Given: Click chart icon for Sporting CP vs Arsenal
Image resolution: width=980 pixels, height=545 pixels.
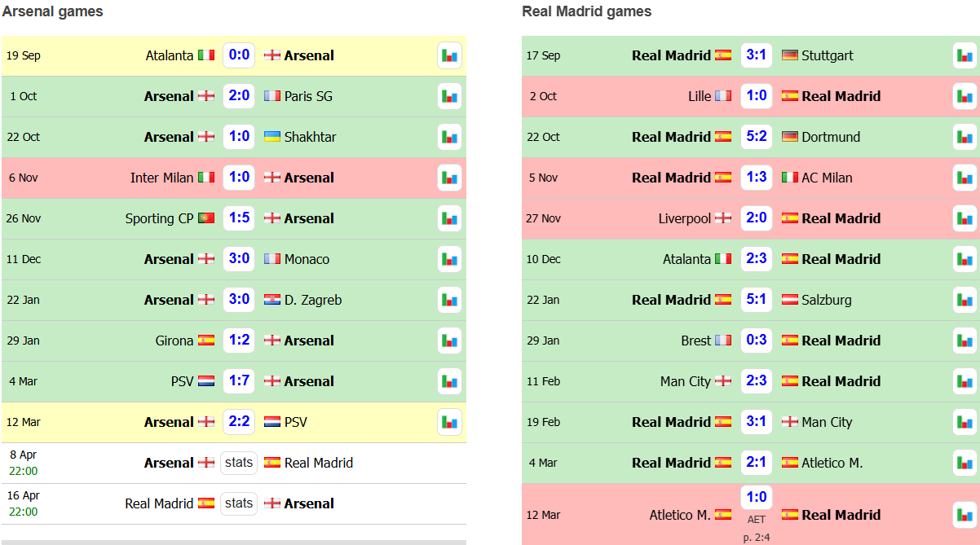Looking at the screenshot, I should [449, 218].
